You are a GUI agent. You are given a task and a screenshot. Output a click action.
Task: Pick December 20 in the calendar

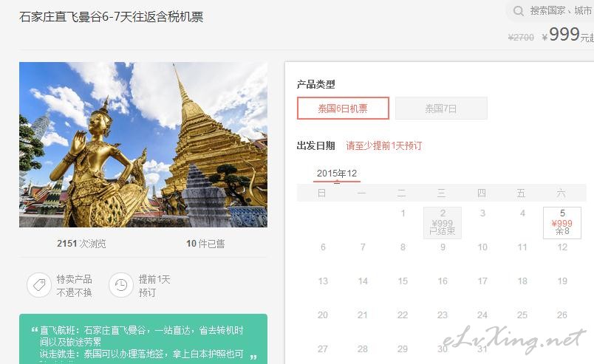(x=323, y=315)
